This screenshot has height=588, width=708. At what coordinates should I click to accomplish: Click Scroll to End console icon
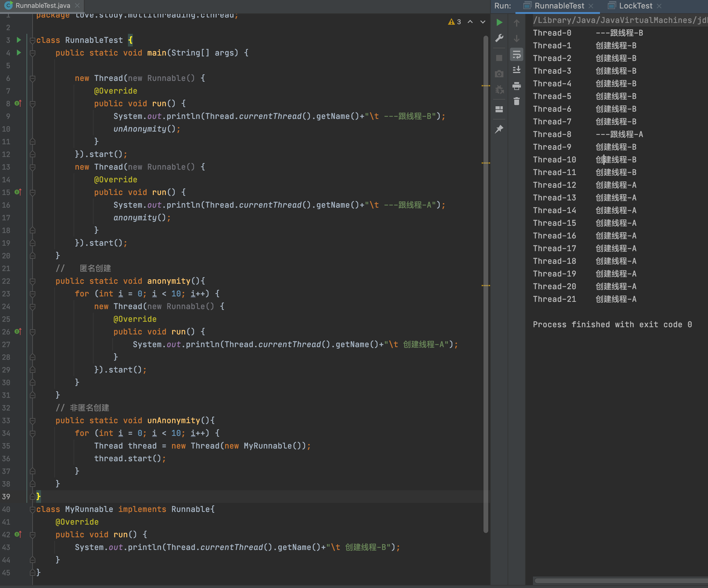pos(516,70)
